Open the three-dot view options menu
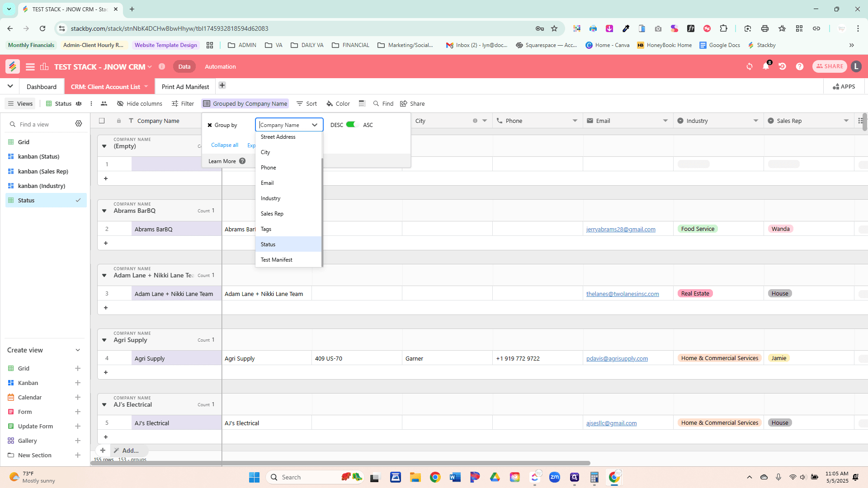Viewport: 868px width, 488px height. tap(91, 103)
